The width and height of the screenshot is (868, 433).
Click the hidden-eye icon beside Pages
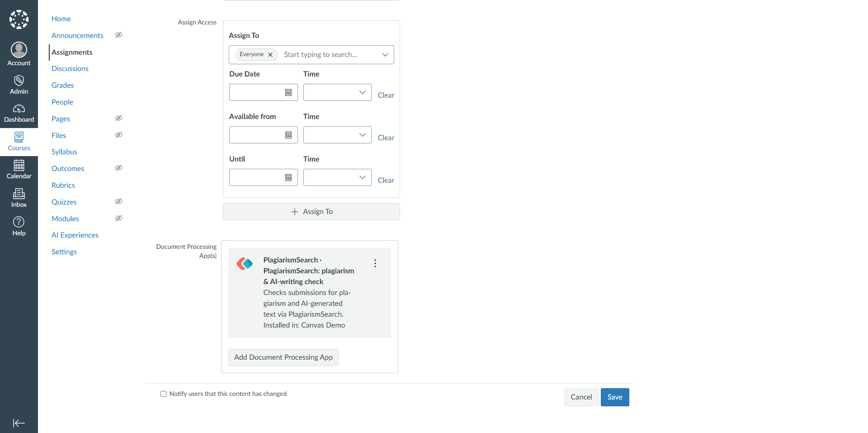pos(119,118)
